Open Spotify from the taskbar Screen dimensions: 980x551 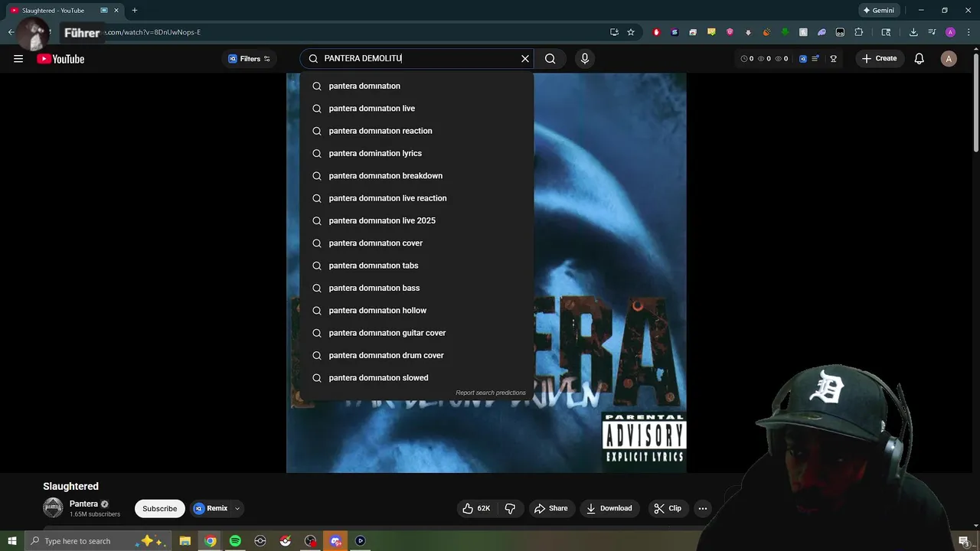pyautogui.click(x=235, y=541)
